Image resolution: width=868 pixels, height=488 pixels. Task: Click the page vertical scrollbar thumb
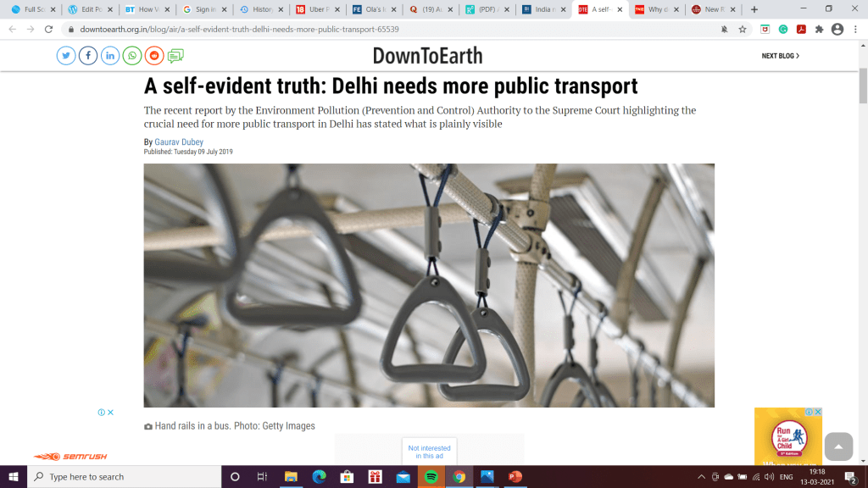pyautogui.click(x=863, y=86)
